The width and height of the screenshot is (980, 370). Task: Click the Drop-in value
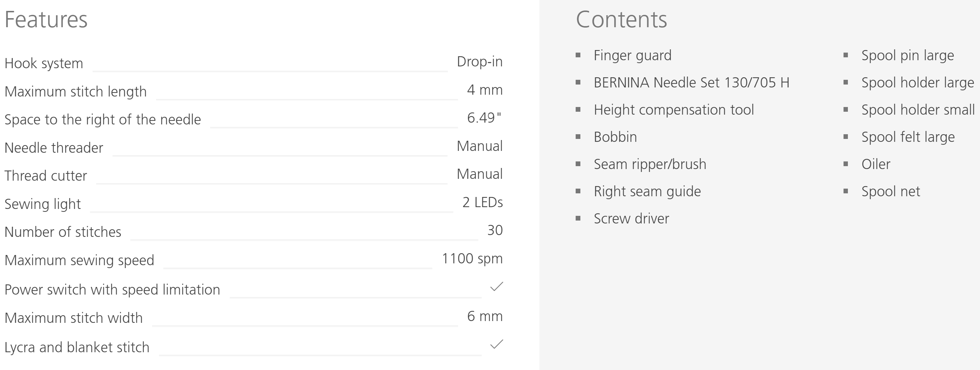(479, 62)
